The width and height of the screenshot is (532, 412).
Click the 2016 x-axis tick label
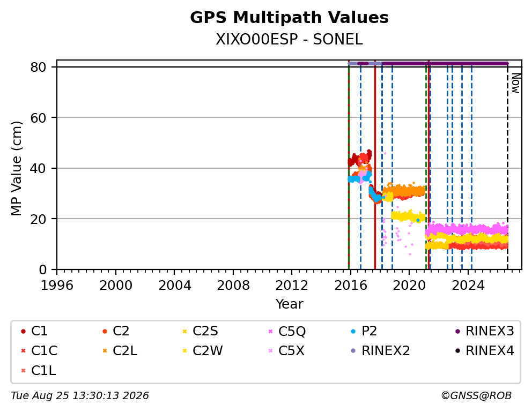[351, 286]
